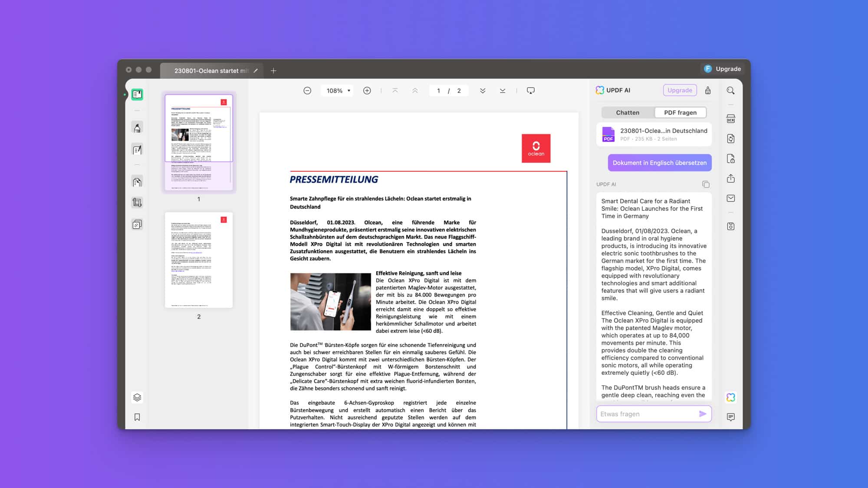Viewport: 868px width, 488px height.
Task: Click the Upgrade button in AI panel
Action: (x=679, y=90)
